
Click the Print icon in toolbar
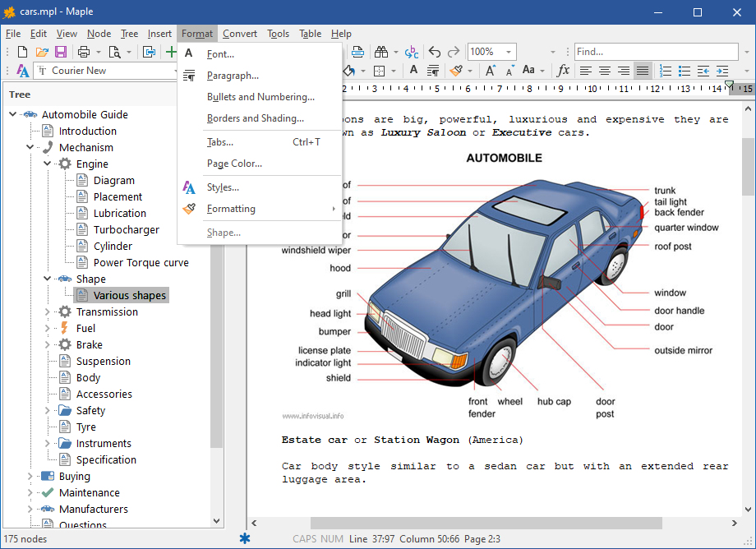pos(84,52)
